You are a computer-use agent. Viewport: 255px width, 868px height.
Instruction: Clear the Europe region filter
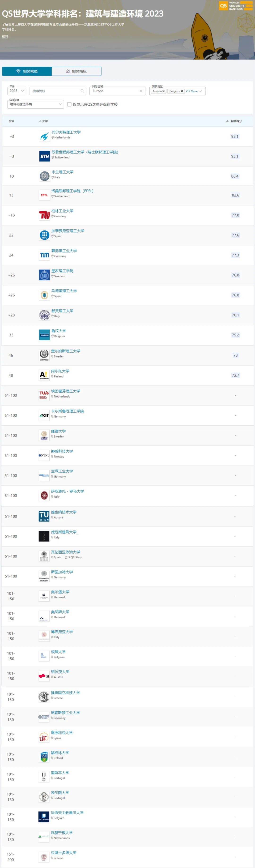tap(141, 91)
